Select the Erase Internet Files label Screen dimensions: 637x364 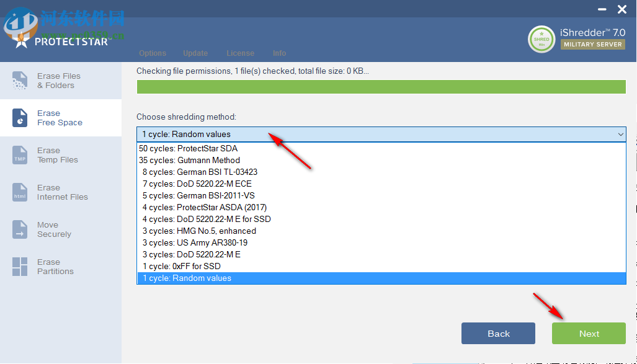[62, 192]
